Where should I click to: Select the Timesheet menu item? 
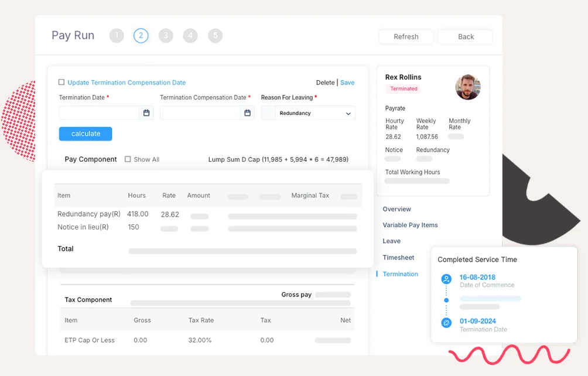(x=398, y=258)
